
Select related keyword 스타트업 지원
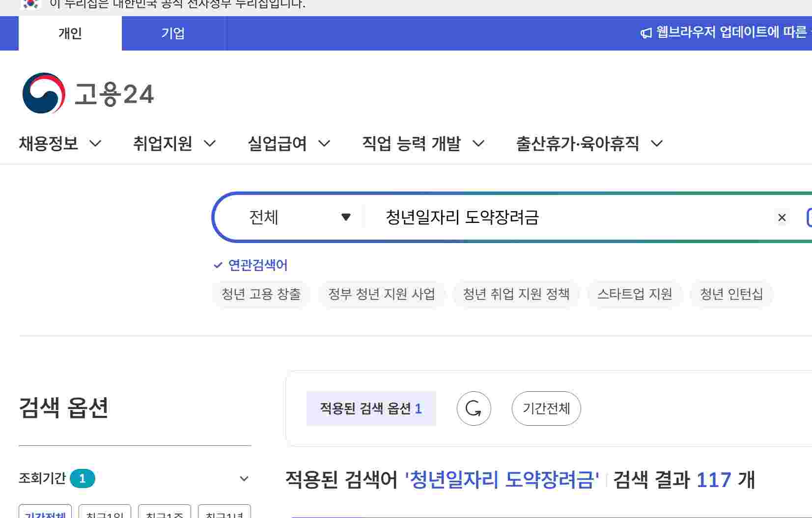click(635, 294)
